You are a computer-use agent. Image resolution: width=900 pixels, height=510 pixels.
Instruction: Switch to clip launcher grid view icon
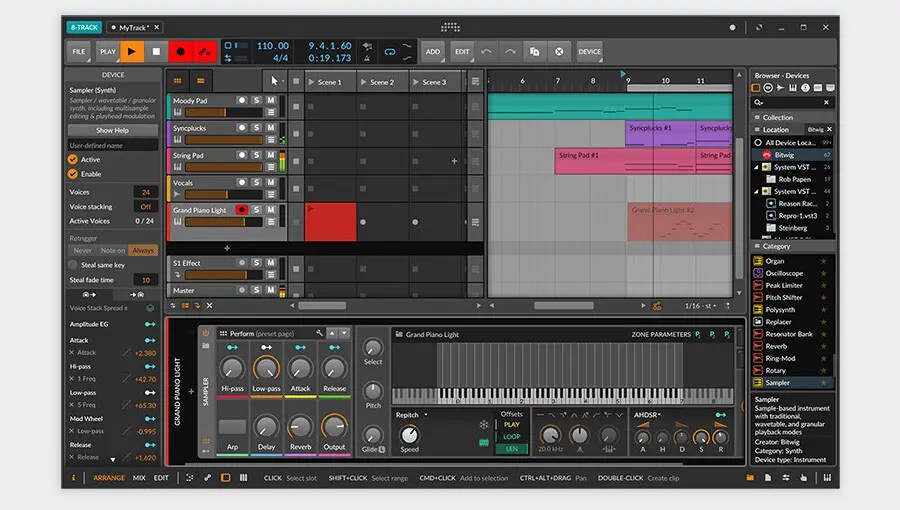tap(178, 81)
